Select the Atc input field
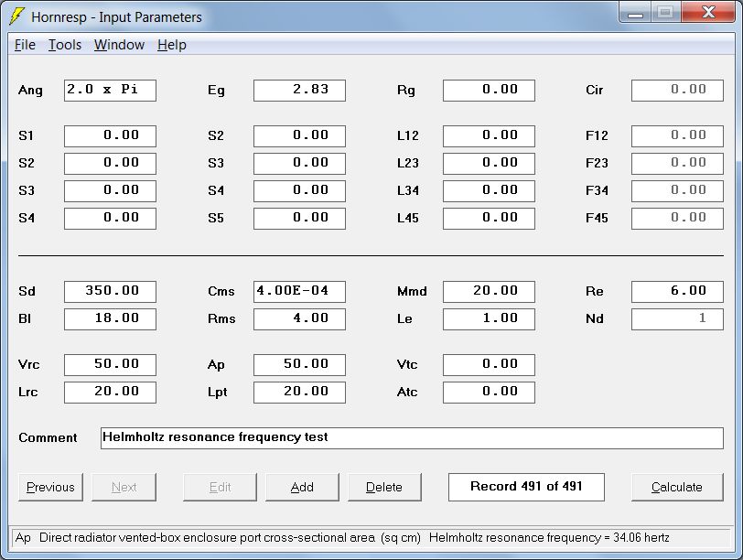The width and height of the screenshot is (743, 560). (489, 393)
